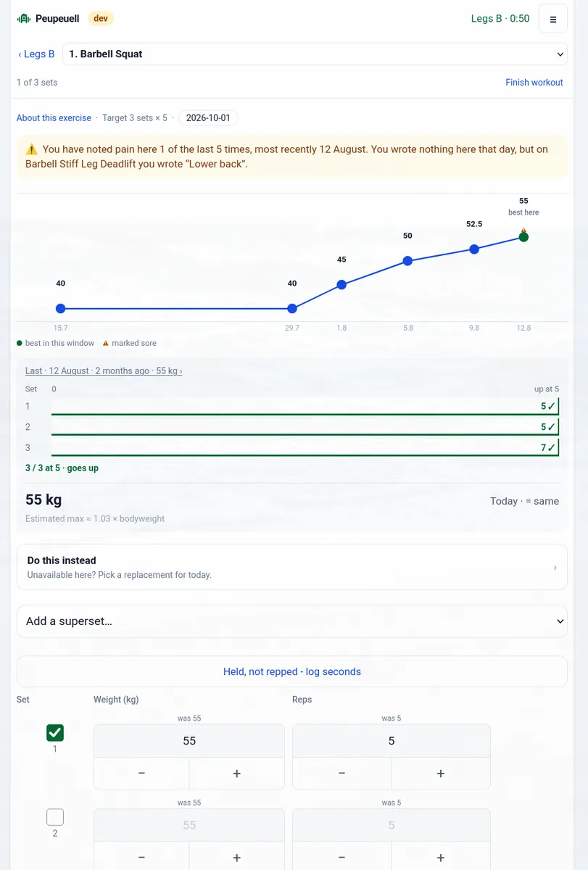Click the set 1 reps field showing 5
The height and width of the screenshot is (870, 588).
click(392, 741)
